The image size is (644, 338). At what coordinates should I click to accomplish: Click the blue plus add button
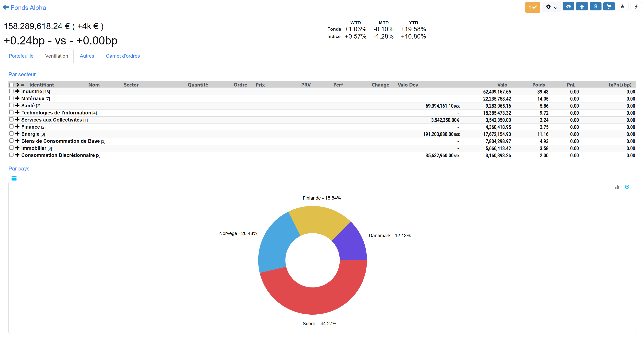pyautogui.click(x=582, y=7)
